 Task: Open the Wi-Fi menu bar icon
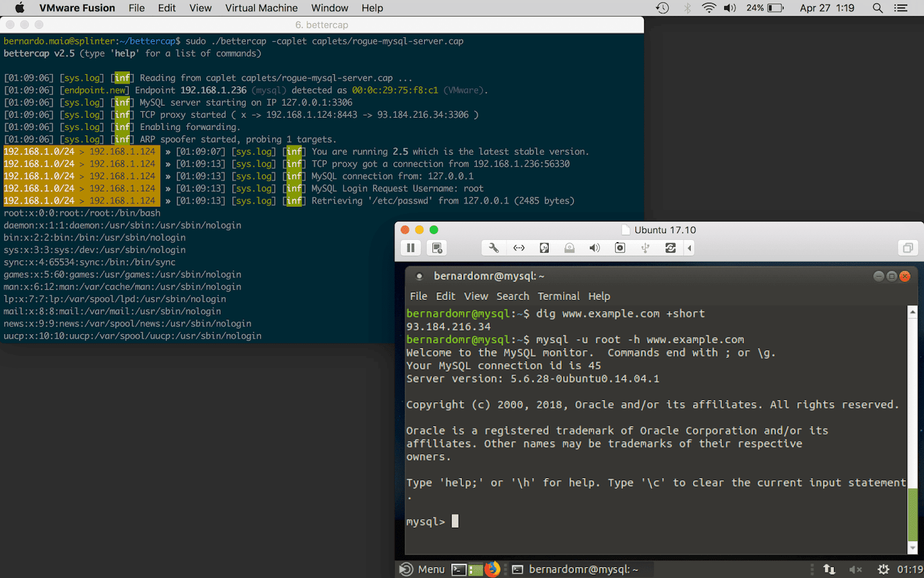pyautogui.click(x=709, y=8)
